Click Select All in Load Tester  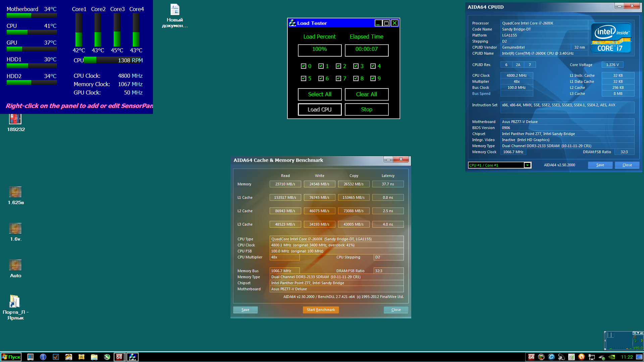tap(320, 94)
